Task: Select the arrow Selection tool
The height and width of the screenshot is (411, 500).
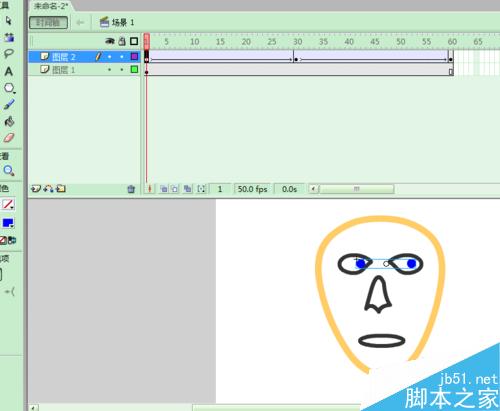Action: pyautogui.click(x=9, y=21)
